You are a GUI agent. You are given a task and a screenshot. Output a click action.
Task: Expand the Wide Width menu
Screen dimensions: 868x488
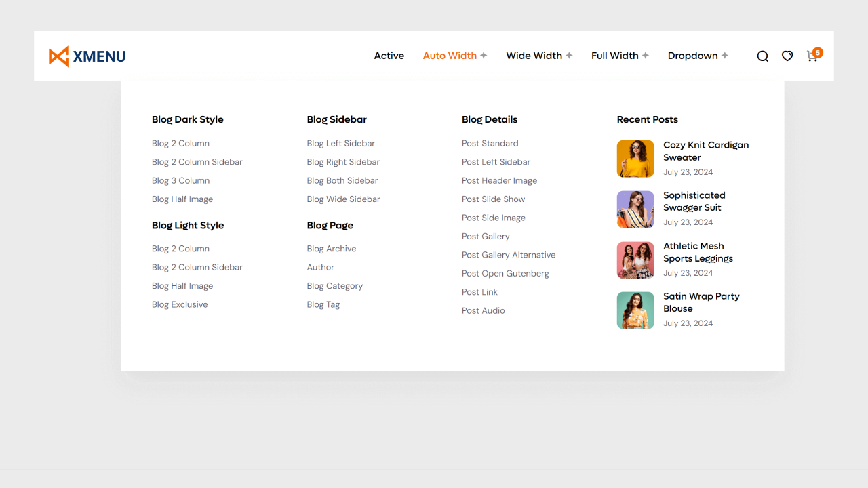pyautogui.click(x=538, y=56)
